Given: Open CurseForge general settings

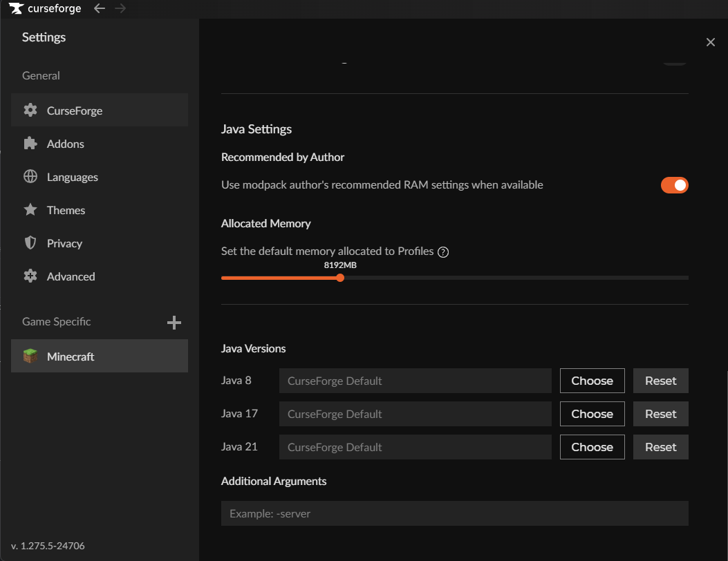Looking at the screenshot, I should pos(100,110).
